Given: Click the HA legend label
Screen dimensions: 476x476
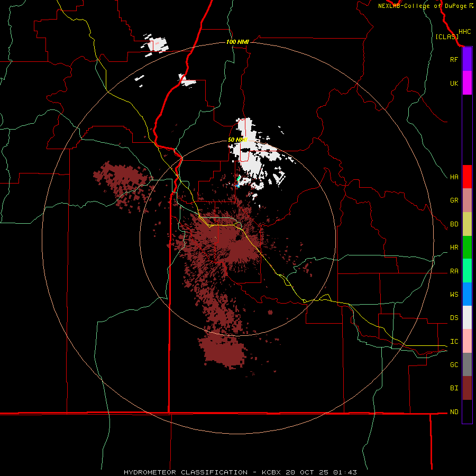Looking at the screenshot, I should [x=454, y=177].
